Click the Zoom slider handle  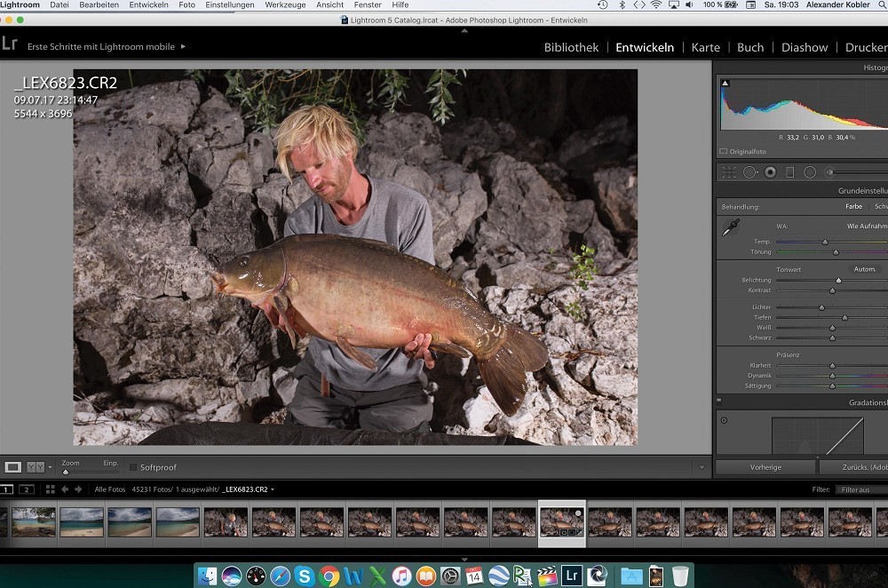(66, 472)
